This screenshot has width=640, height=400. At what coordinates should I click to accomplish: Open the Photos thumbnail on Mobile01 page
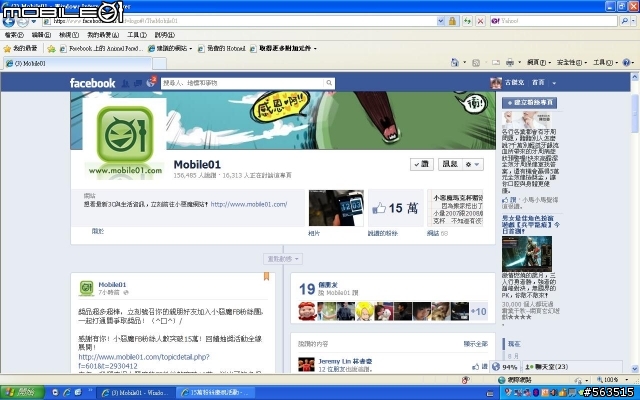pos(336,208)
